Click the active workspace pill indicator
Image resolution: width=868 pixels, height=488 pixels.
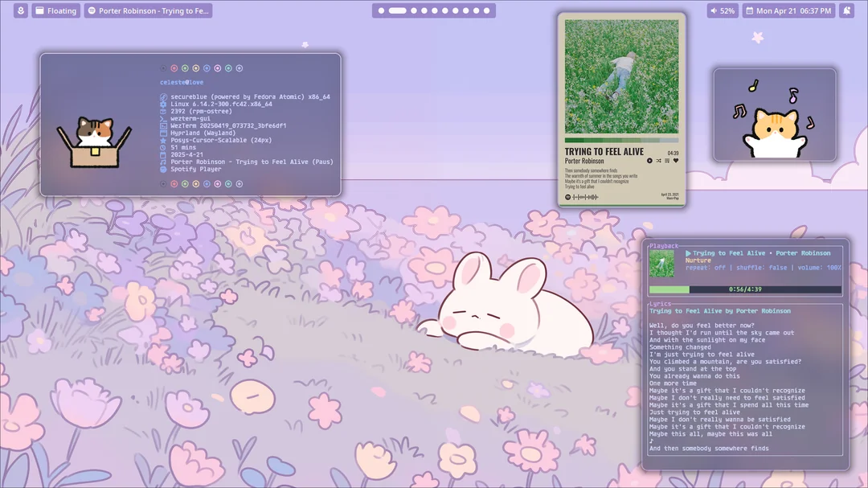tap(398, 10)
